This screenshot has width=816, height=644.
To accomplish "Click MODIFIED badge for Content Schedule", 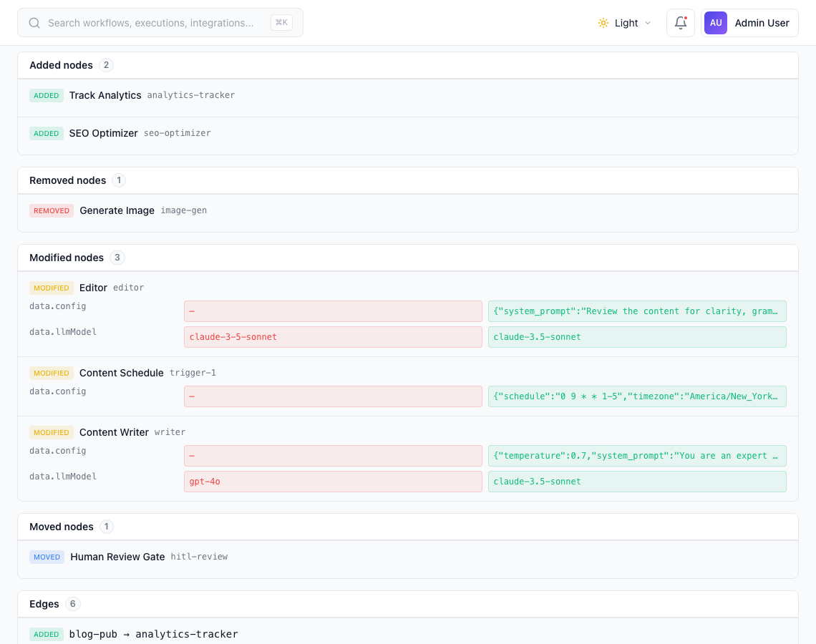I will point(52,373).
